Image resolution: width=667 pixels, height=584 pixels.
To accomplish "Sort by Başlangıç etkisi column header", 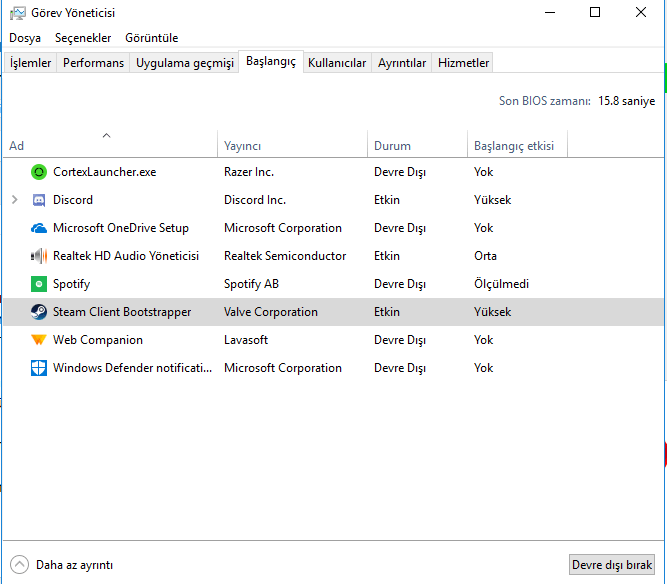I will click(512, 146).
